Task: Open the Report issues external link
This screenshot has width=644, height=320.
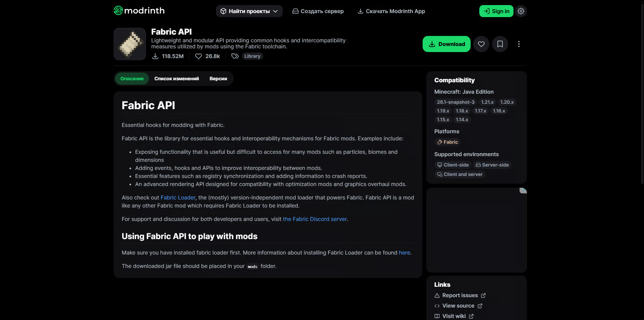Action: (460, 295)
